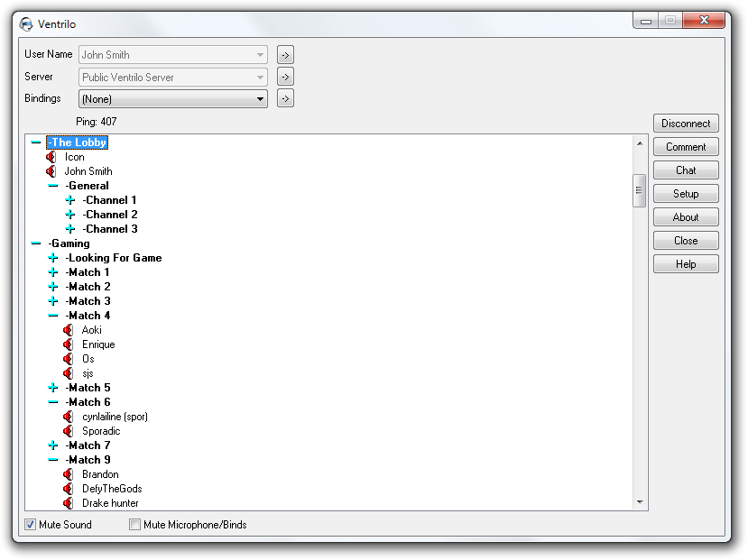Select user DefyTheGods in list
Image resolution: width=748 pixels, height=560 pixels.
[112, 489]
